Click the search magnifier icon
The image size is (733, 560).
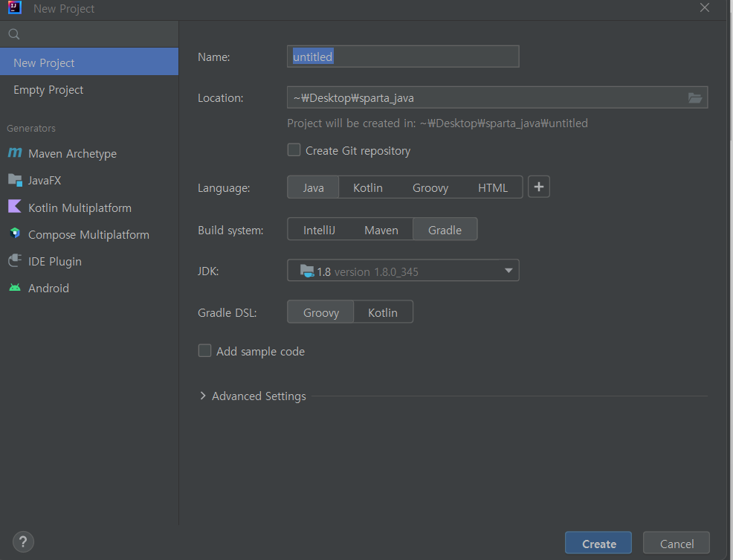14,34
